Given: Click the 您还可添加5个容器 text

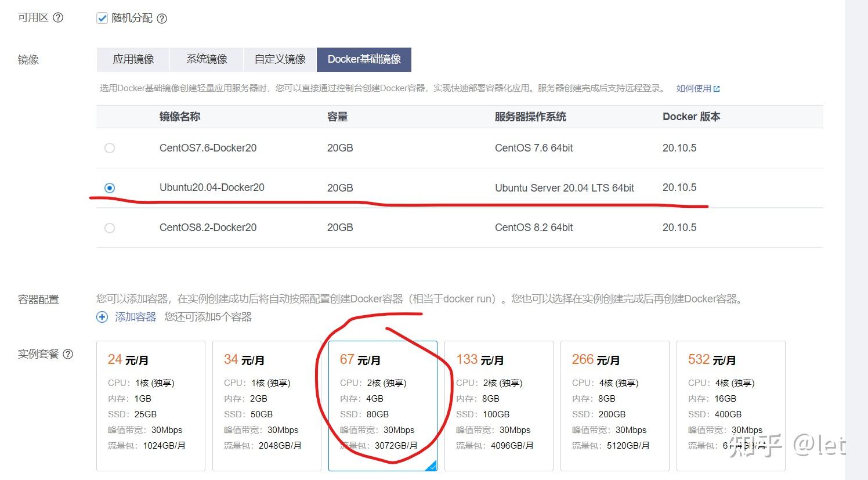Looking at the screenshot, I should click(x=208, y=317).
